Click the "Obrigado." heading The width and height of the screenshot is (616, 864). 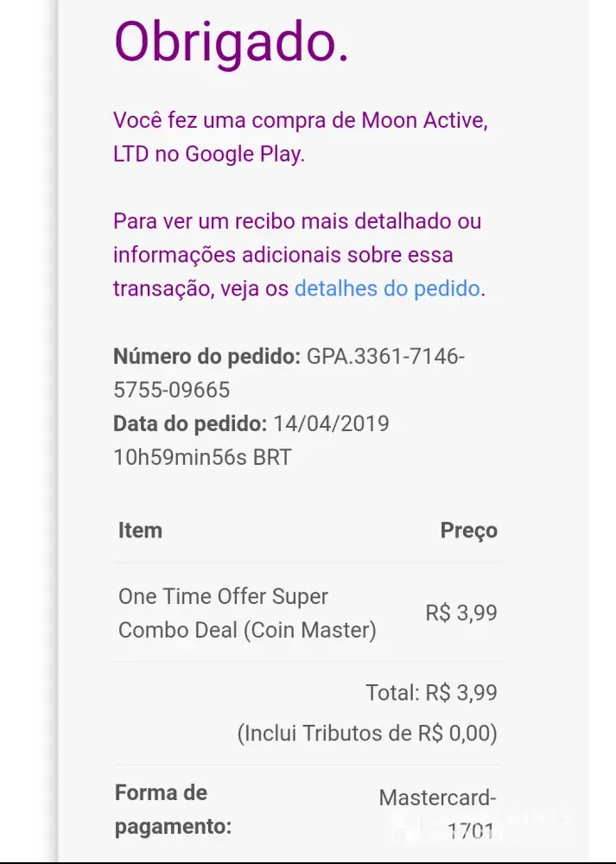[x=231, y=41]
